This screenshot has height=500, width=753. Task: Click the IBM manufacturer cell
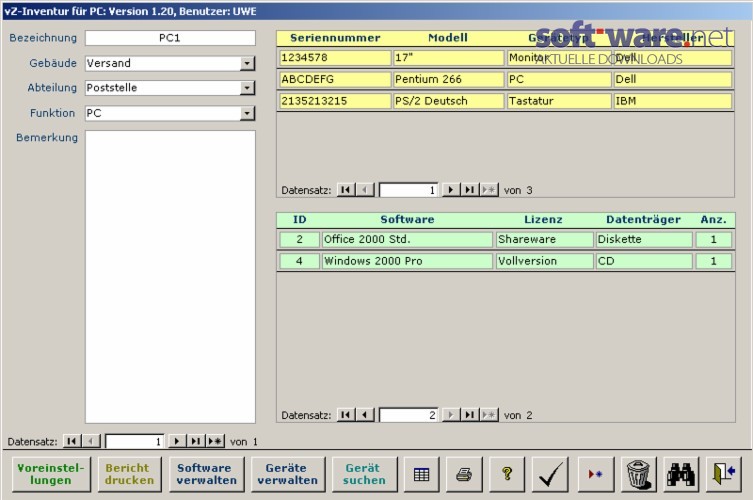[x=673, y=101]
